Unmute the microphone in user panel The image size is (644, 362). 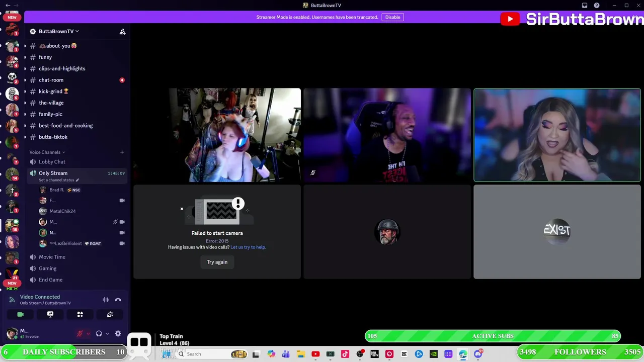(79, 333)
